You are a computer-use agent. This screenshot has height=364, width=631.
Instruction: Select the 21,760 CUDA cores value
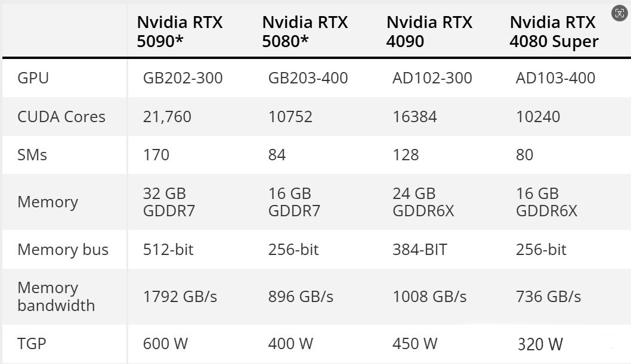coord(167,117)
